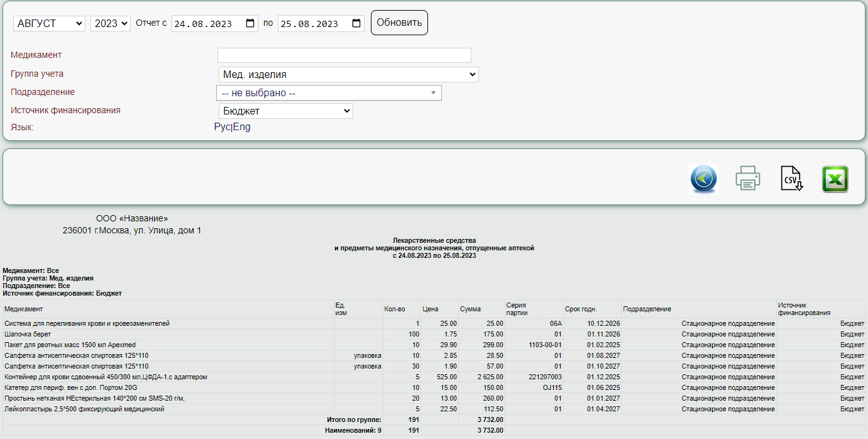
Task: Open calendar picker for start date
Action: click(x=250, y=24)
